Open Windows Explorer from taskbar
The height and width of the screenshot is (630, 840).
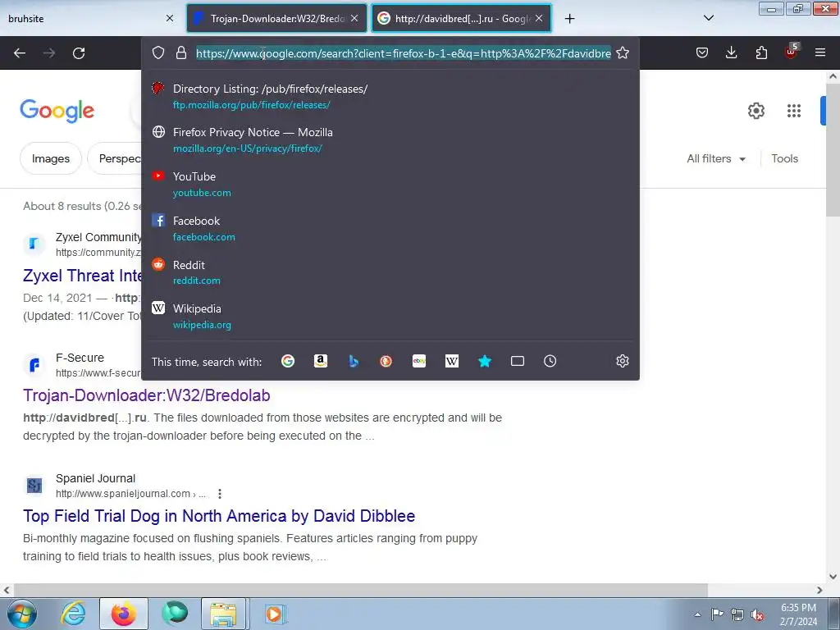click(x=223, y=614)
